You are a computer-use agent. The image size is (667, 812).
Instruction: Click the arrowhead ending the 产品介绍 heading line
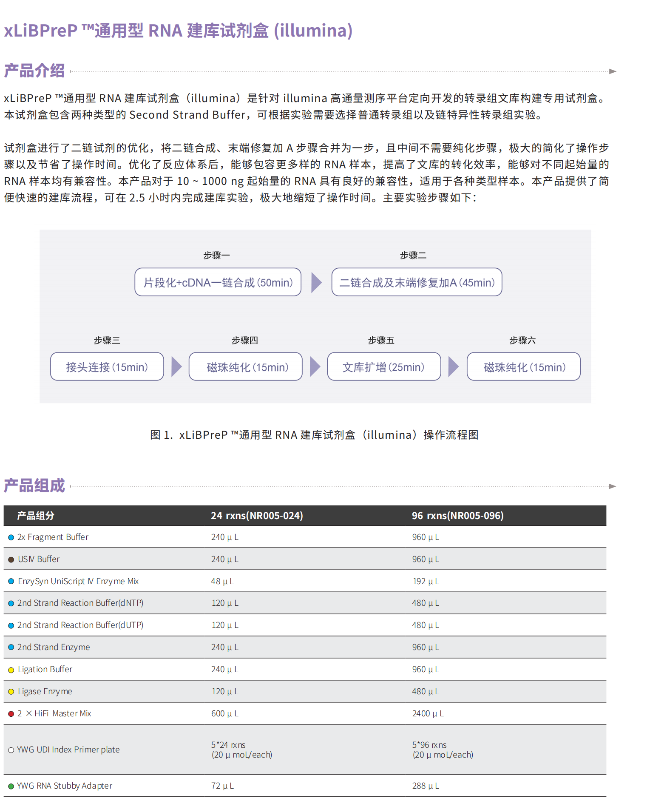(613, 71)
